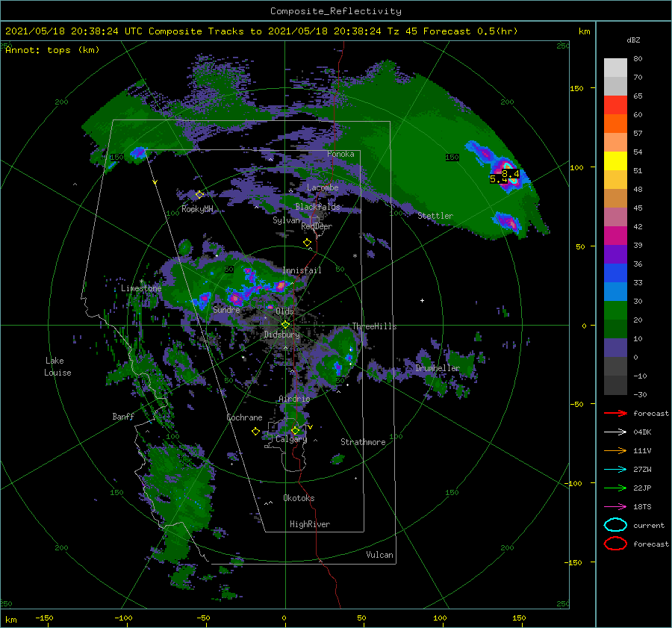Click yellow diamond marker near RockyMH
This screenshot has height=628, width=672.
tap(199, 195)
